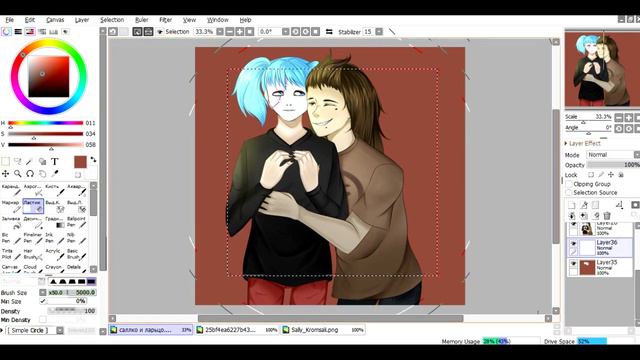Switch to the 25bf4ea6227b43 document tab
The image size is (640, 360).
point(237,329)
